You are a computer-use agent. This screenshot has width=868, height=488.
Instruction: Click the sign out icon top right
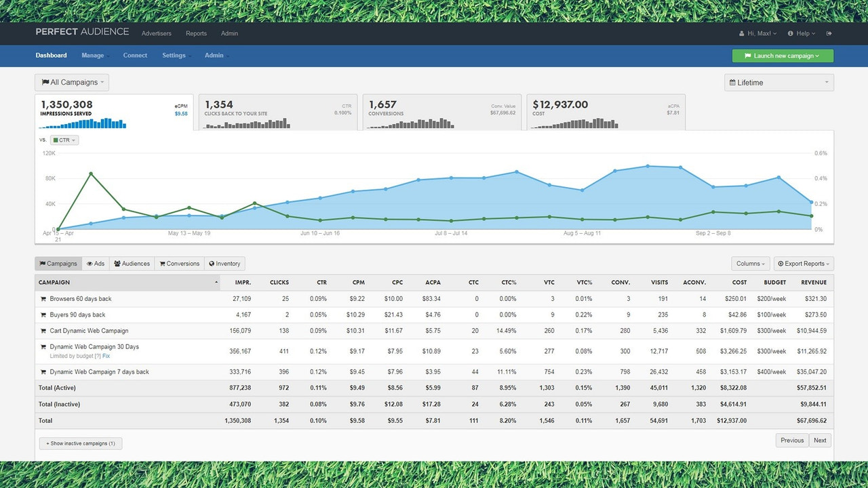829,33
